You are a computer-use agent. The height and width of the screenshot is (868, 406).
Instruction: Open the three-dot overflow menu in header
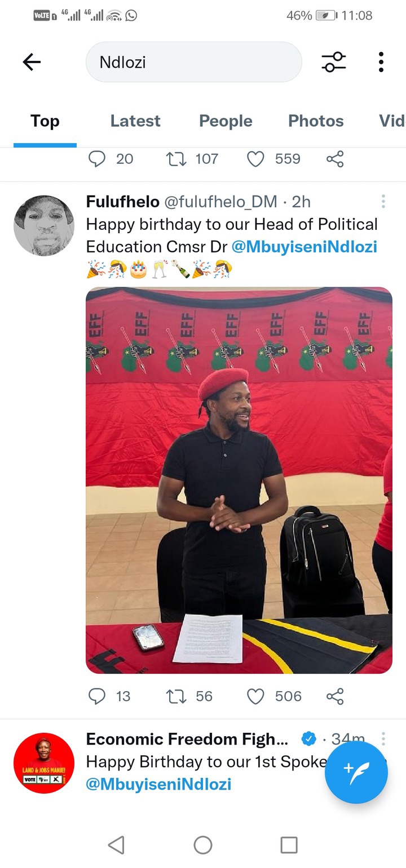pos(381,62)
